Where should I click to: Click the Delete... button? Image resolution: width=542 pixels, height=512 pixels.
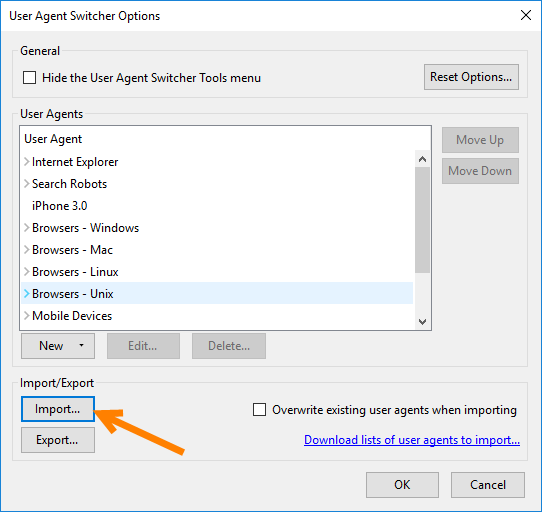click(x=229, y=346)
